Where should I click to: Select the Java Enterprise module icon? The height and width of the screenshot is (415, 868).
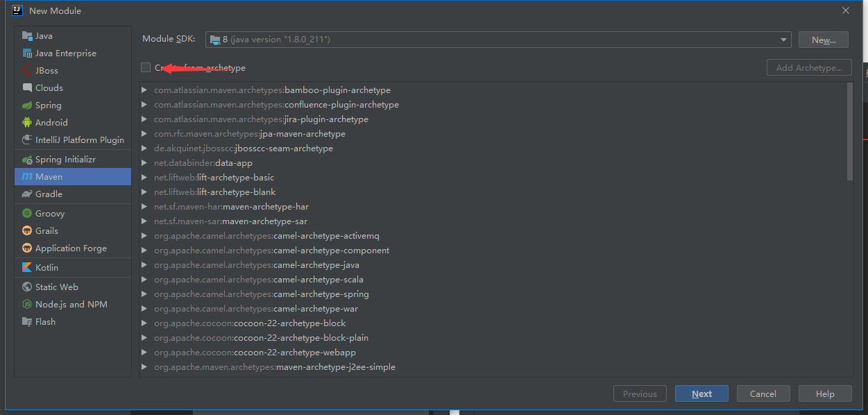coord(27,53)
